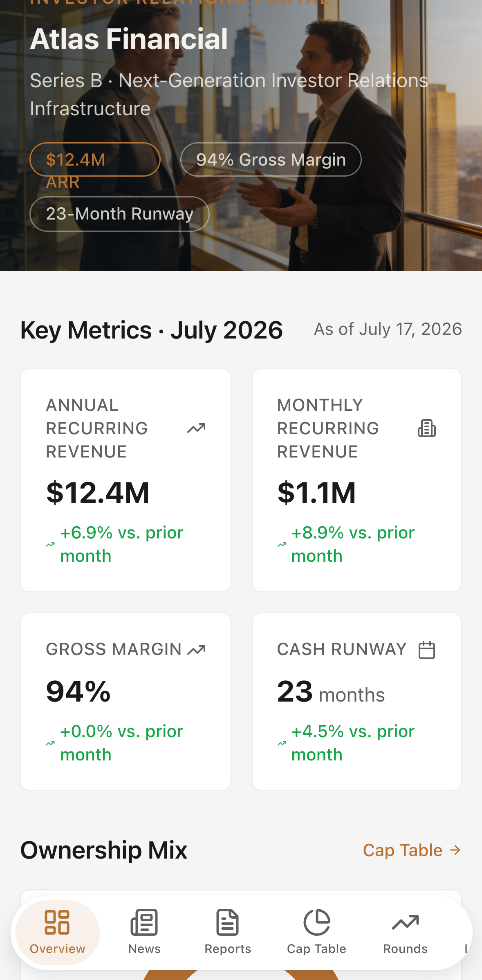Click arrow icon next to Cap Table link

click(455, 850)
